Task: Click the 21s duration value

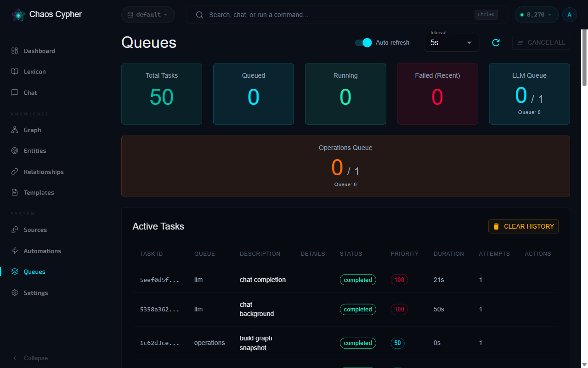Action: (439, 280)
